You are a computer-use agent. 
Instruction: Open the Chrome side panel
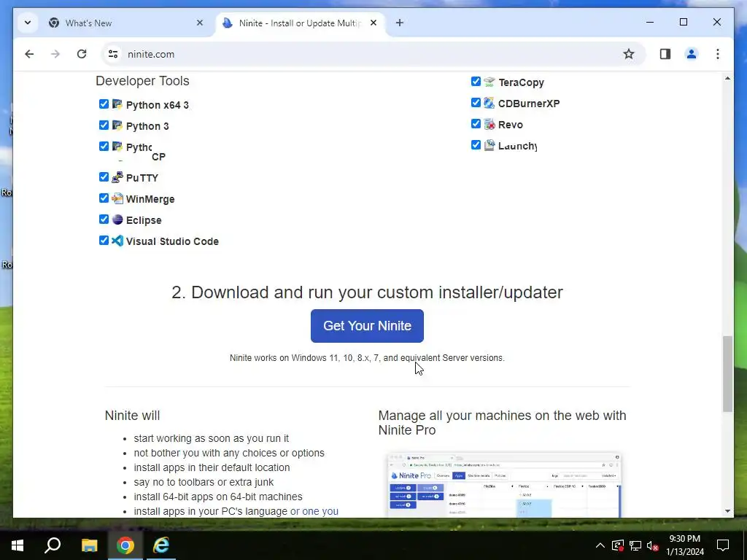tap(665, 54)
